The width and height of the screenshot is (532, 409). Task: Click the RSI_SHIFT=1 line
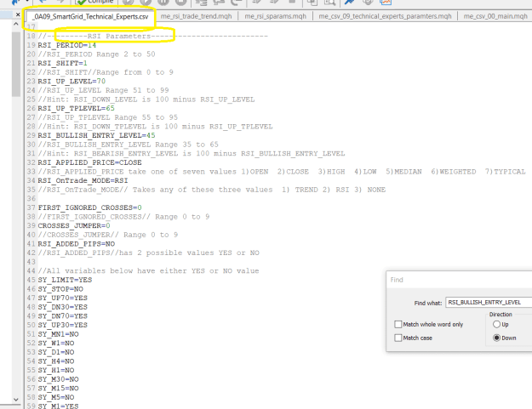tap(62, 63)
